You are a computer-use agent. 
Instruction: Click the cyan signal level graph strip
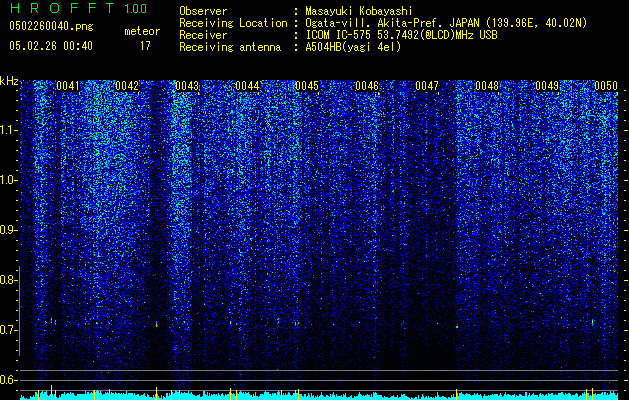coord(319,395)
